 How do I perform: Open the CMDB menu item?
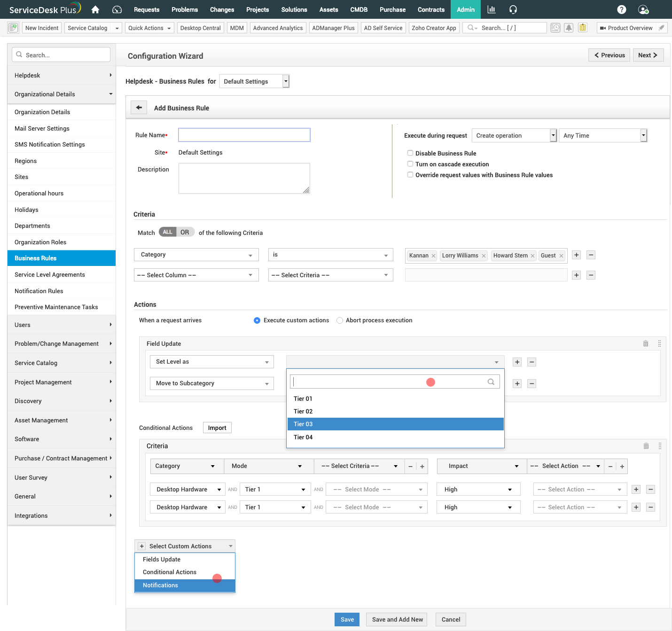359,9
